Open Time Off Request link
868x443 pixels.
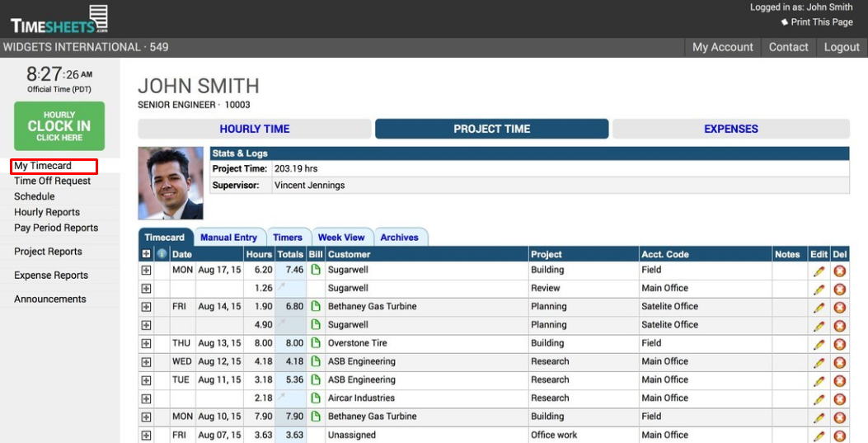52,181
